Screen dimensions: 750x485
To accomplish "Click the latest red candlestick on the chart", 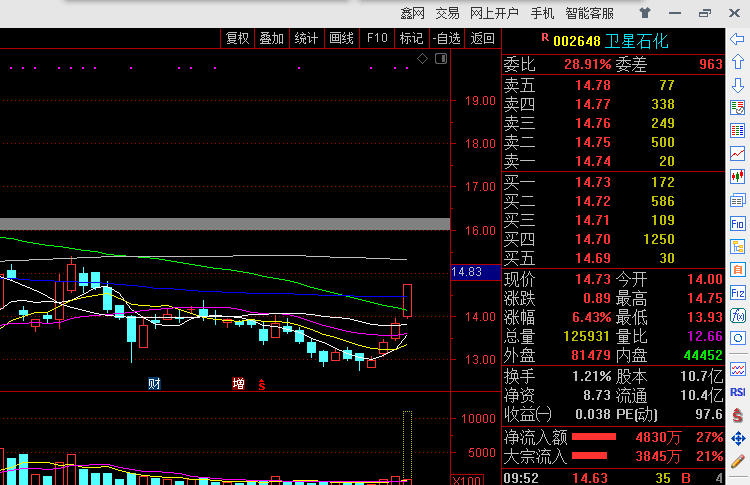I will click(408, 300).
